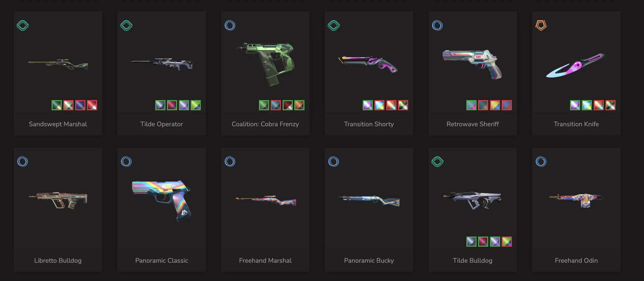
Task: Click blue tier icon on Coalition: Cobra Frenzy
Action: 230,25
